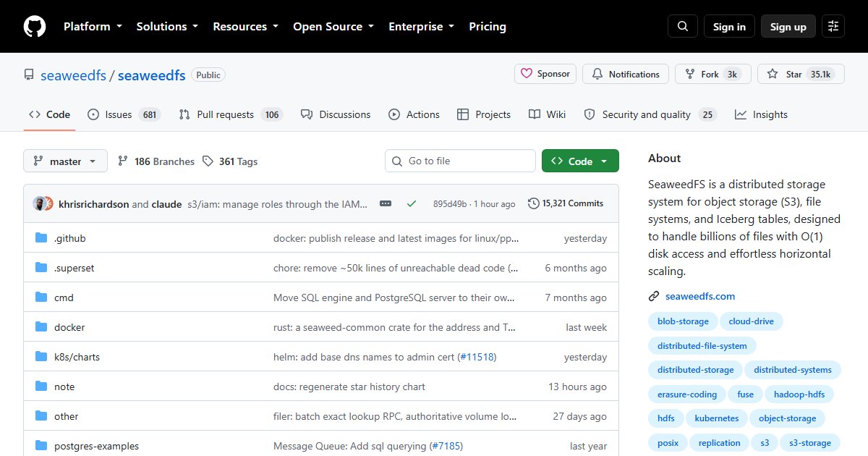
Task: Click the branches icon next to 186 Branches
Action: click(x=123, y=161)
